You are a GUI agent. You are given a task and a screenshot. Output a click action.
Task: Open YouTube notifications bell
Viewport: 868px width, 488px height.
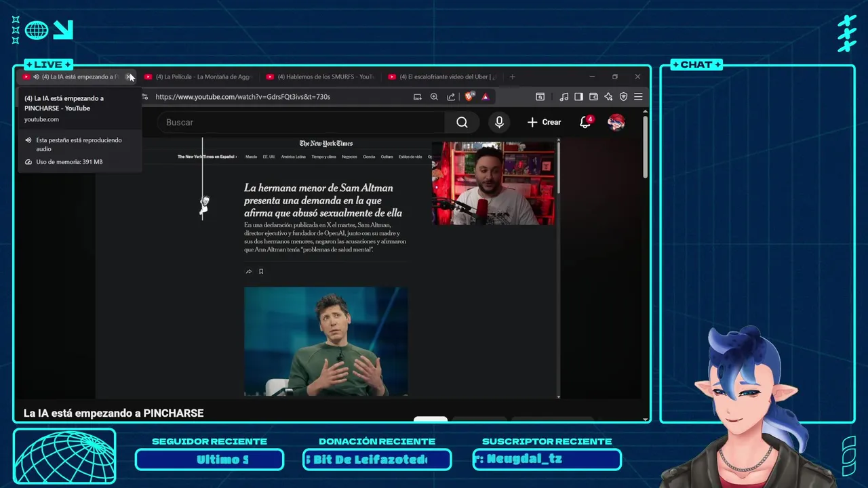[585, 122]
